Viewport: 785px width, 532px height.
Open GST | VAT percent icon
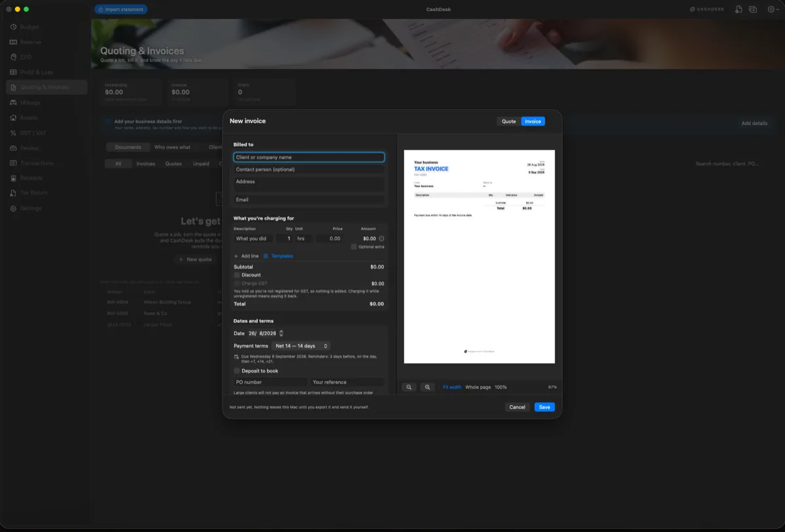point(13,133)
